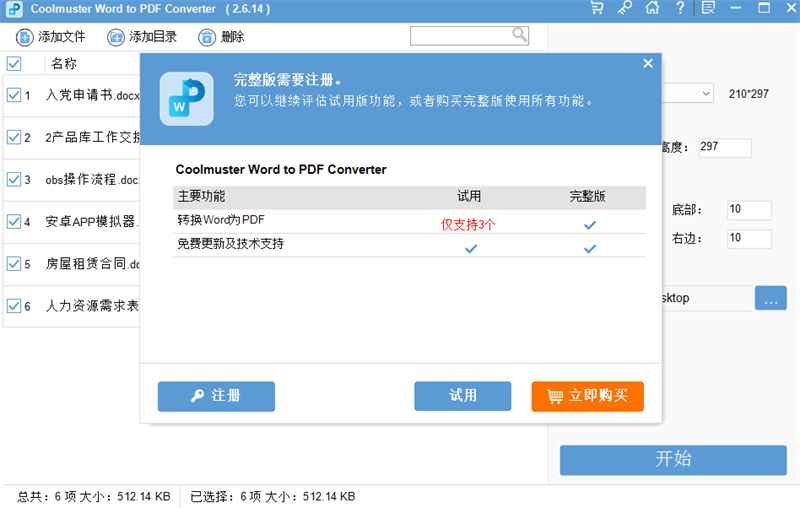The height and width of the screenshot is (508, 800).
Task: Click the 总共 total items status text
Action: 94,497
